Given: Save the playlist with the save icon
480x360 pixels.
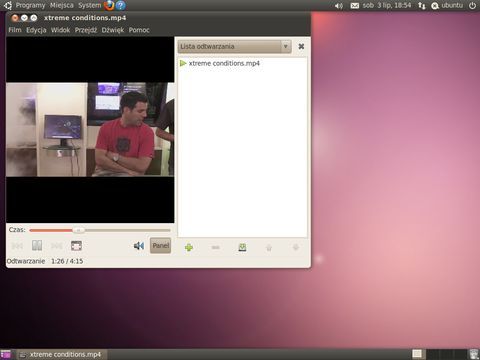Looking at the screenshot, I should [242, 247].
